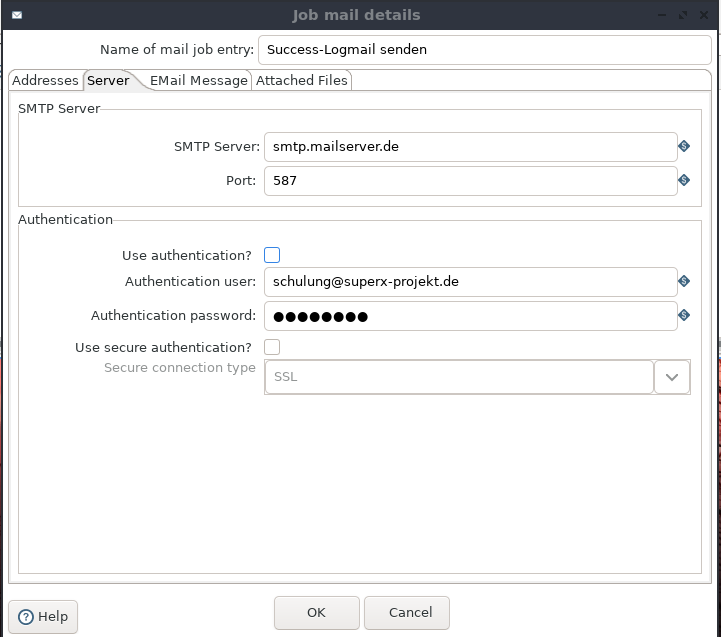The image size is (721, 637).
Task: Toggle Use secure authentication checkbox
Action: coord(272,347)
